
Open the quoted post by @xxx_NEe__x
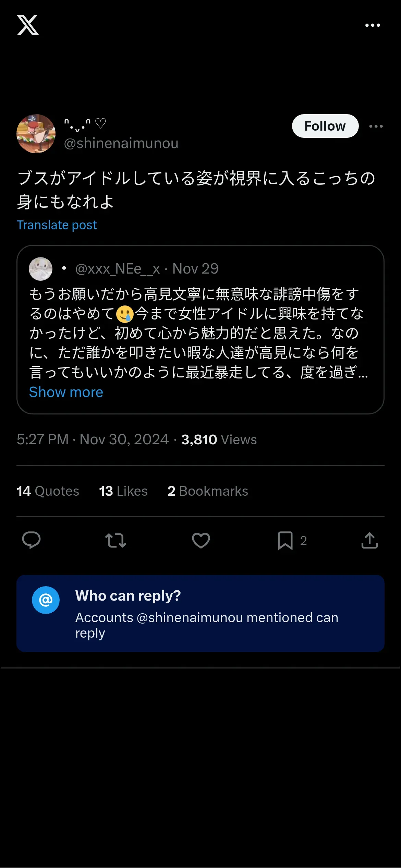coord(199,333)
